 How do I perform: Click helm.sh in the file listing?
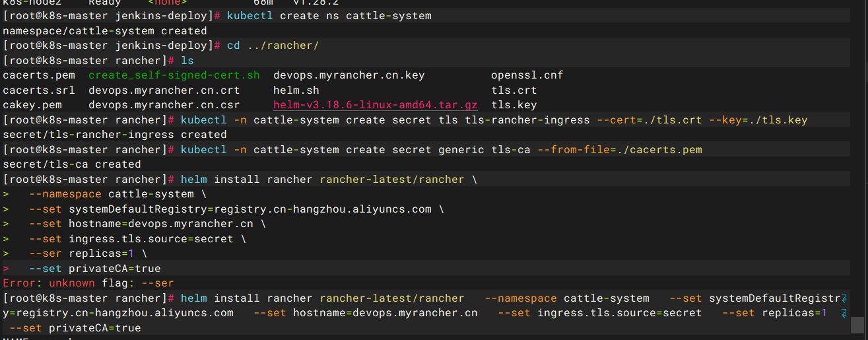(296, 90)
